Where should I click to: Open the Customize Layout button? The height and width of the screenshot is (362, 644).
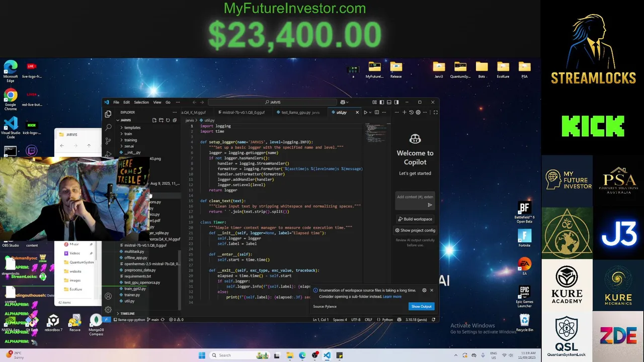[x=374, y=102]
